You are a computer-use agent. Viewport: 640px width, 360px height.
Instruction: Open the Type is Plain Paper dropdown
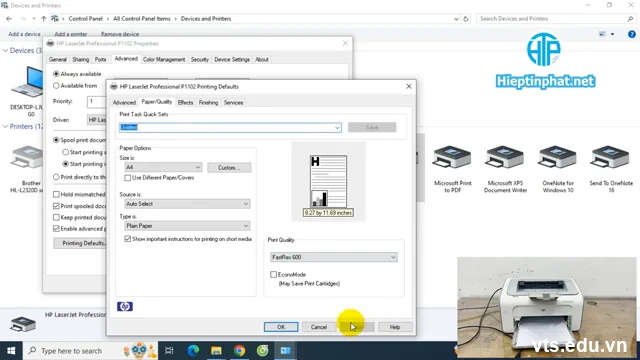pos(187,226)
